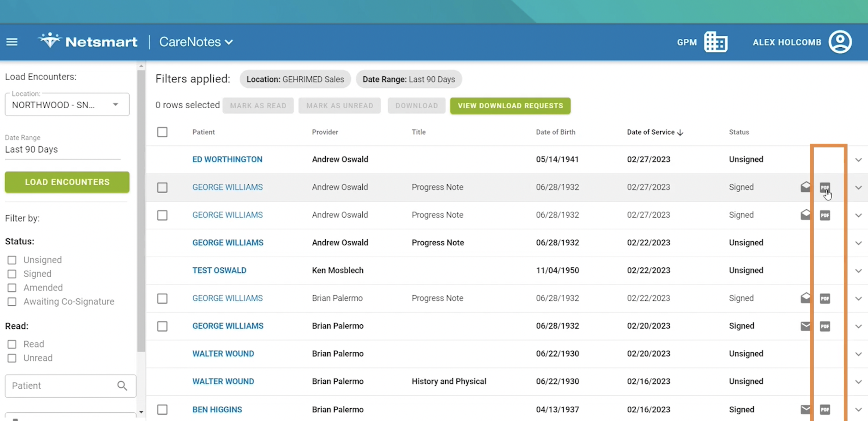Expand Brian Palermo 02/22/2023 Signed row chevron
Screen dimensions: 868x421
click(858, 299)
